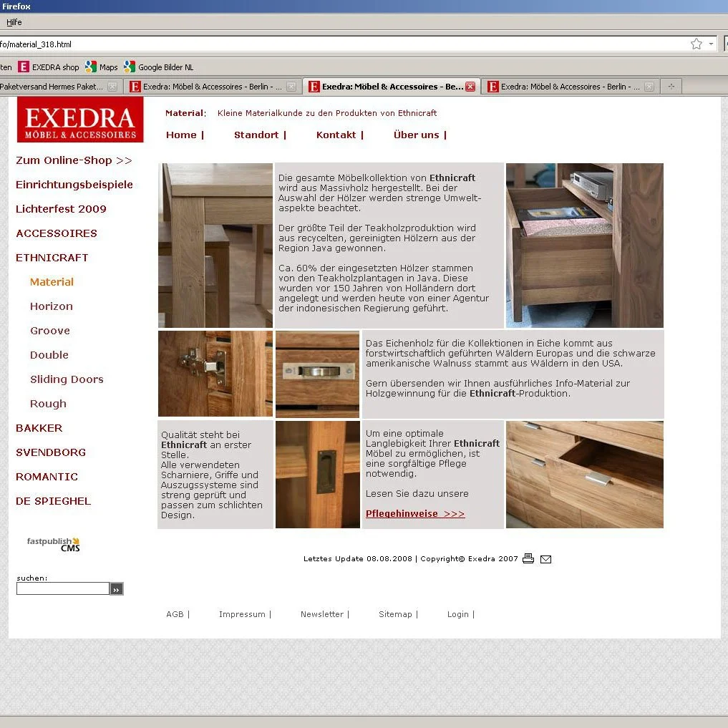This screenshot has width=728, height=728.
Task: Go to Zum Online-Shop link
Action: [74, 160]
